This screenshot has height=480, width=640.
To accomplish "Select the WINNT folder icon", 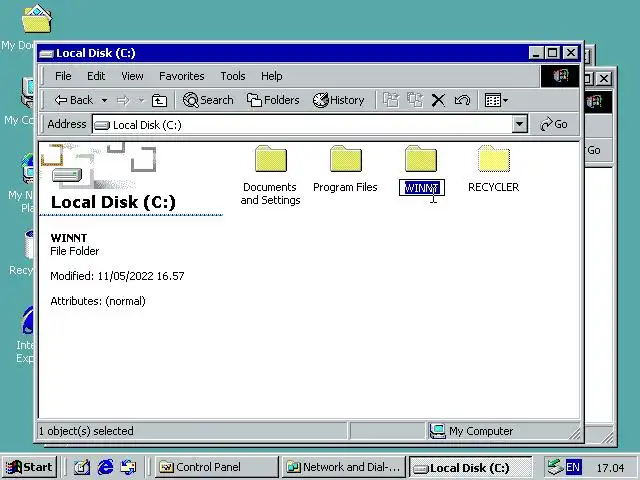I will [x=421, y=159].
